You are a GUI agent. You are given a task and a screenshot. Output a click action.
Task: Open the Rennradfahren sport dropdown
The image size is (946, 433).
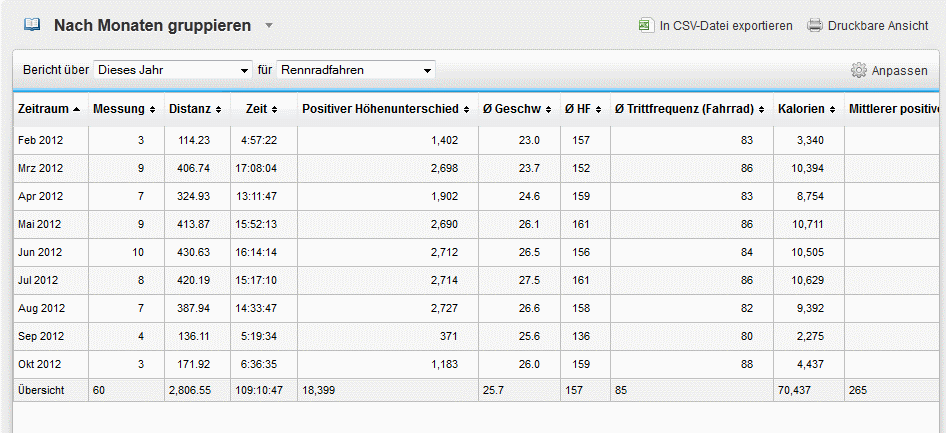pos(355,70)
